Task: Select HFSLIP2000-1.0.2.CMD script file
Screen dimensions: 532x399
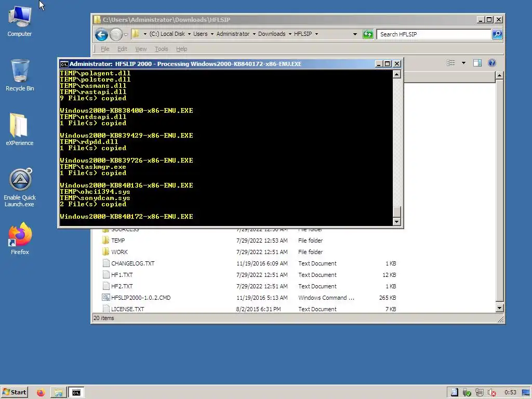Action: 140,298
